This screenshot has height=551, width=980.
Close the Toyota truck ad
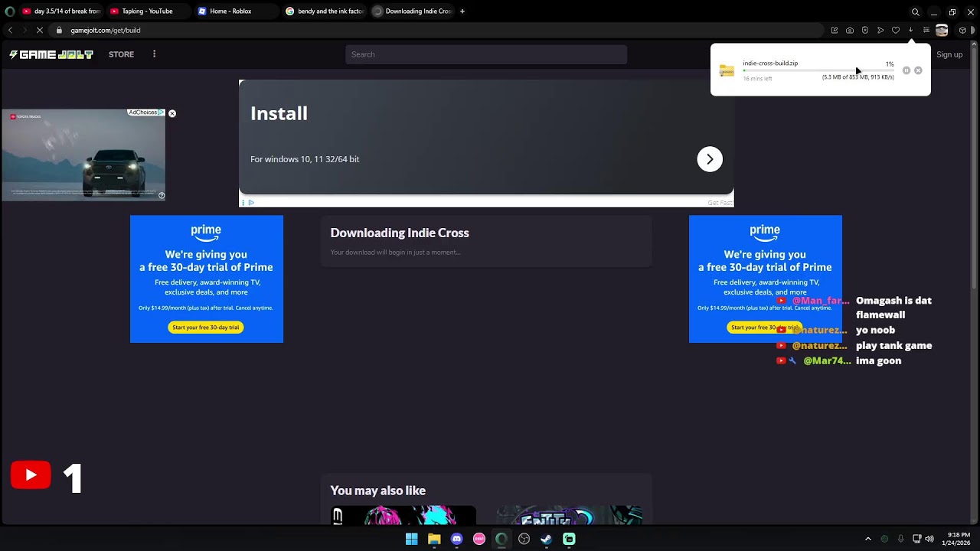click(x=172, y=113)
